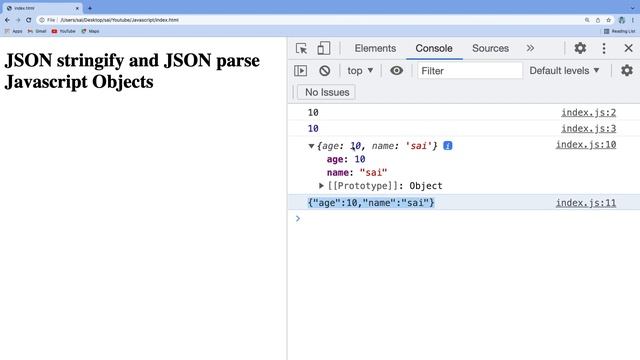This screenshot has height=360, width=640.
Task: Open the YouTube bookmark
Action: click(64, 31)
